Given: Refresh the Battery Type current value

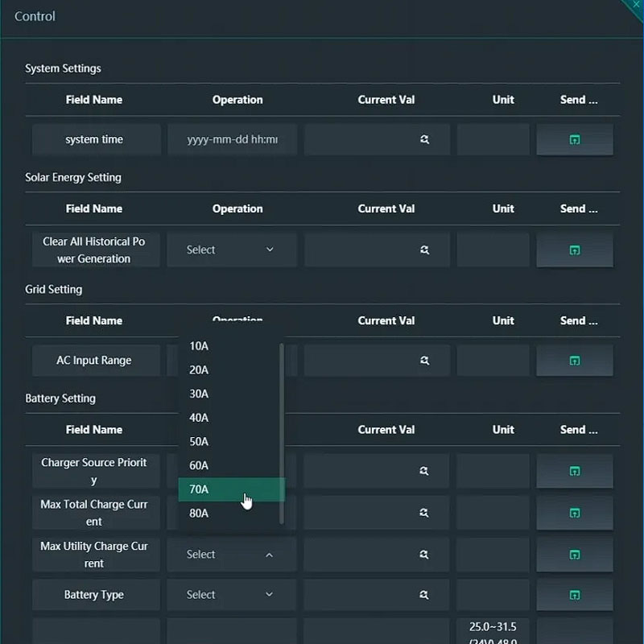Looking at the screenshot, I should click(x=424, y=594).
